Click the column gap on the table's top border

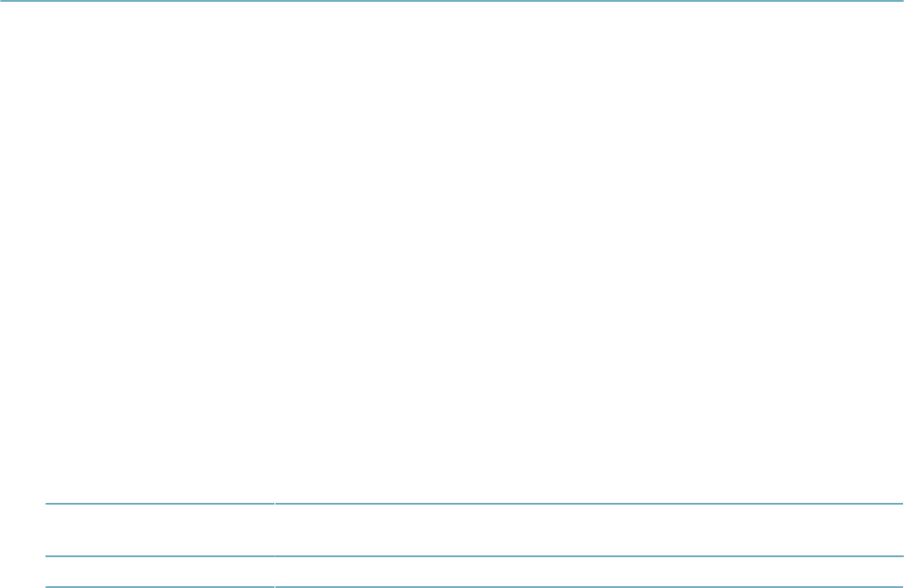click(275, 503)
